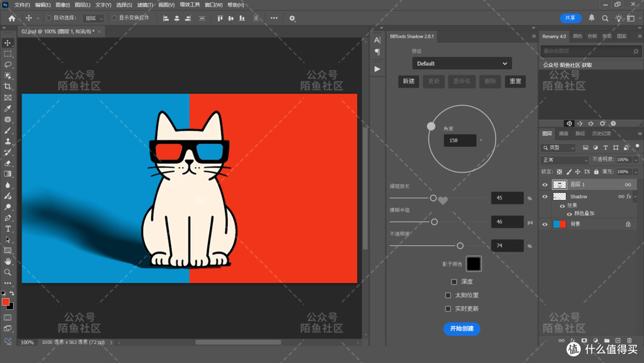
Task: Enable the 显示变换控件 checkbox
Action: coord(114,18)
